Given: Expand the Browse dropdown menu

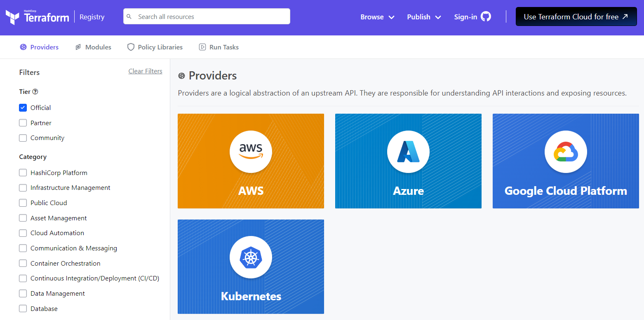Looking at the screenshot, I should (377, 17).
